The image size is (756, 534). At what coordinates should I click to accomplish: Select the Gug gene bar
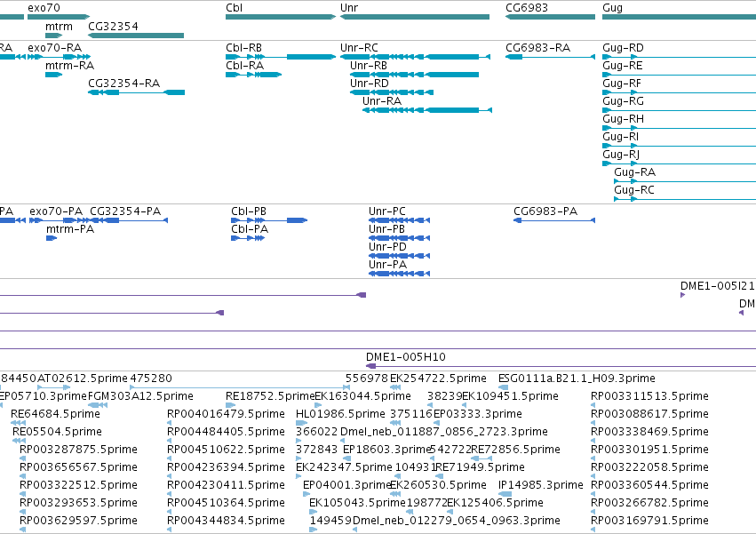[679, 17]
